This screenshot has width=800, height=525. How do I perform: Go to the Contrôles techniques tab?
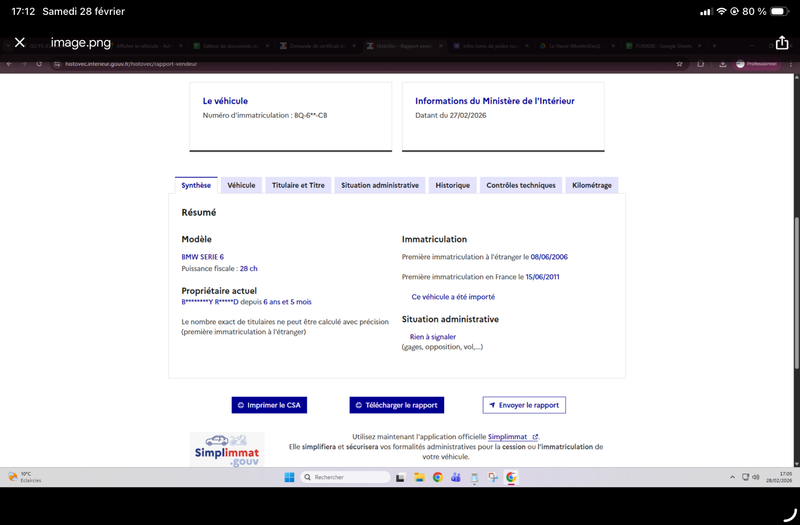(x=520, y=185)
